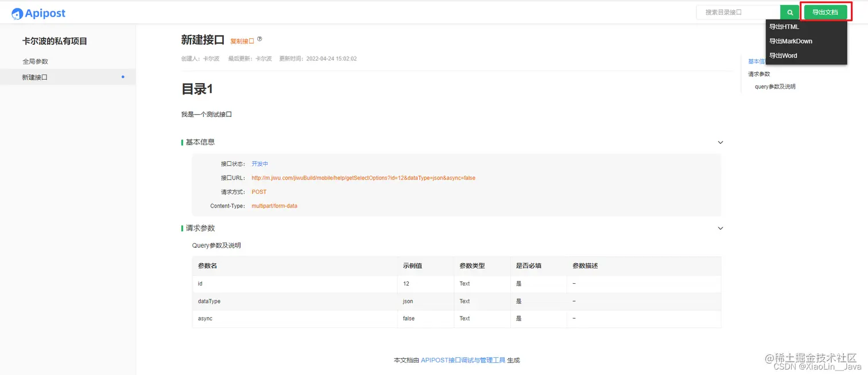Click the example value json cell
This screenshot has height=375, width=868.
(425, 301)
